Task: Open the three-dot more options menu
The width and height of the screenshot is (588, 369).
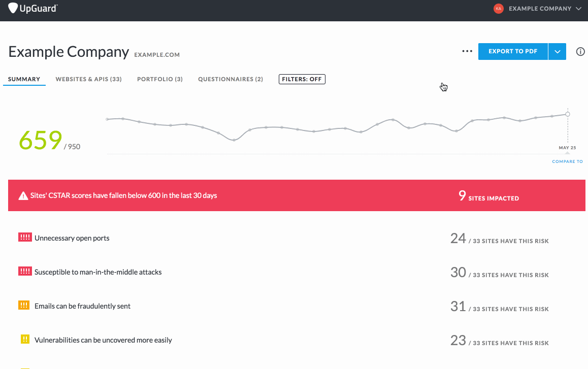Action: point(467,51)
